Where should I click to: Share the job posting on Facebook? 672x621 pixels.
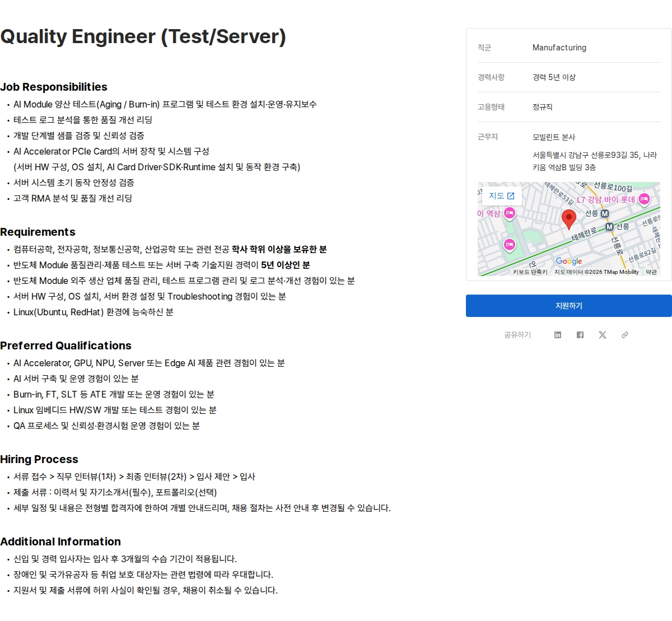tap(580, 335)
